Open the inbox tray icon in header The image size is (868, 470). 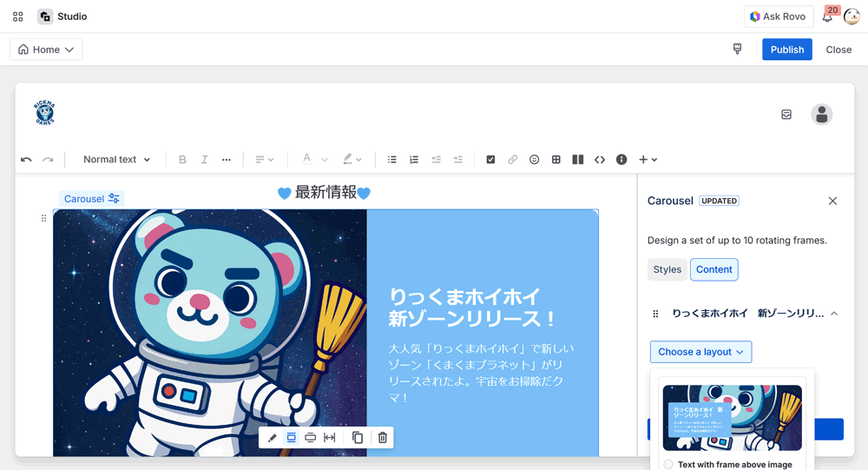pyautogui.click(x=786, y=114)
